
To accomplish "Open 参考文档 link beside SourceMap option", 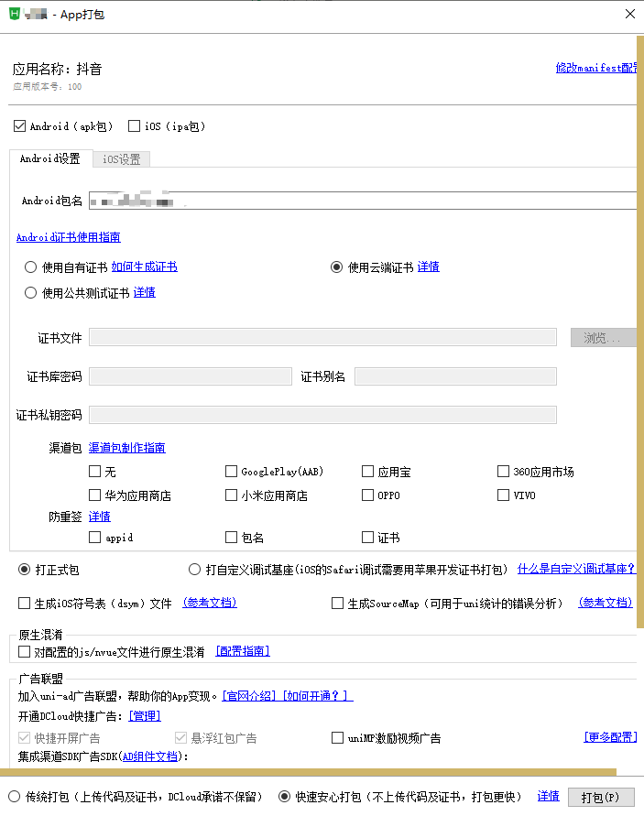I will (606, 603).
